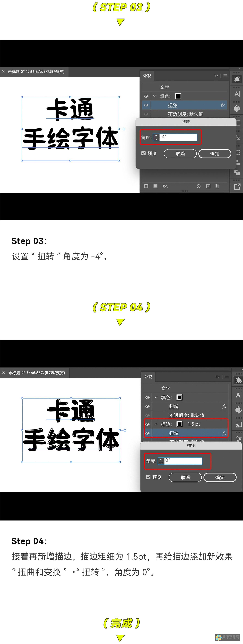Click 取消 in the -4° 扭转 dialog
Screen dimensions: 243x644
point(180,154)
